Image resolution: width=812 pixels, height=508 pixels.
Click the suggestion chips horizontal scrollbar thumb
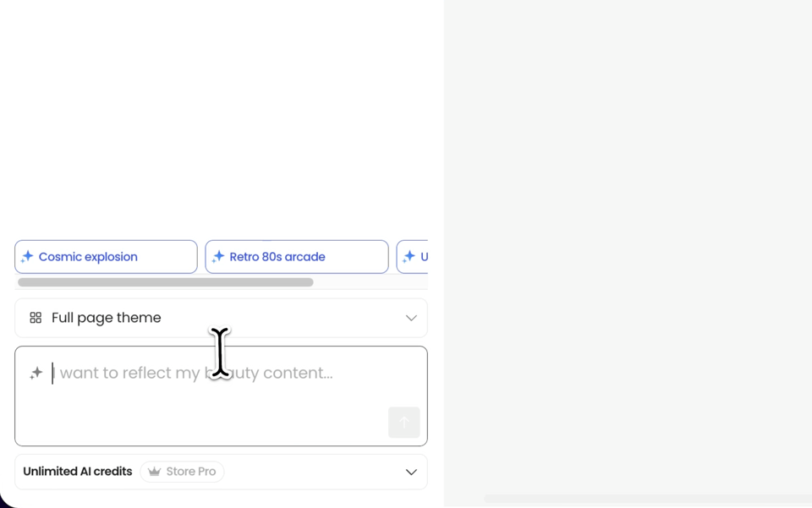pos(166,282)
